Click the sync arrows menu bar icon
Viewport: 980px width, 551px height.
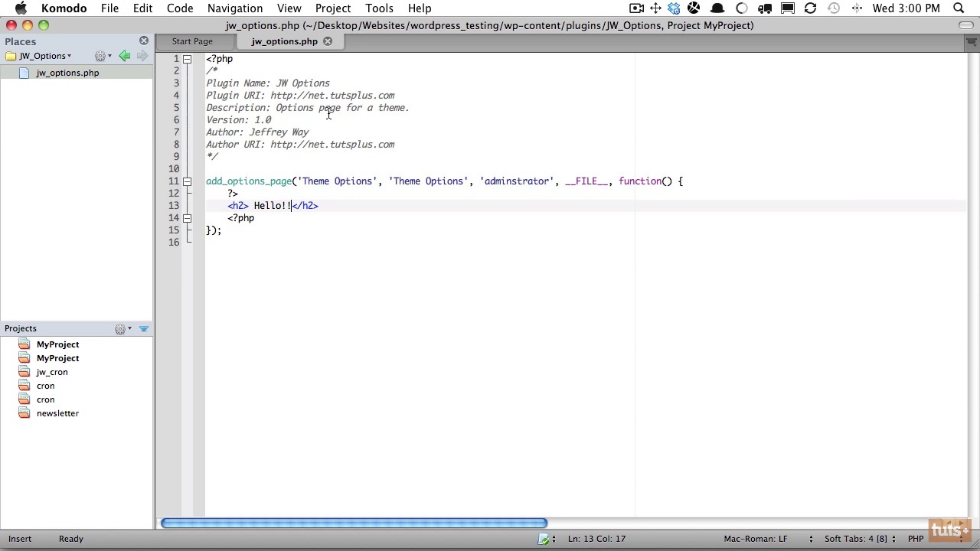(x=810, y=8)
